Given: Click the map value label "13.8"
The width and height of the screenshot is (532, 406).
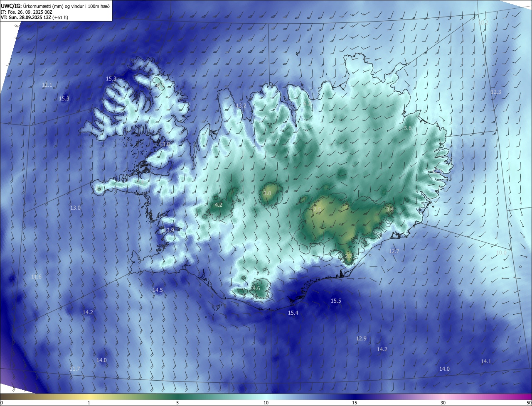Looking at the screenshot, I should (164, 144).
